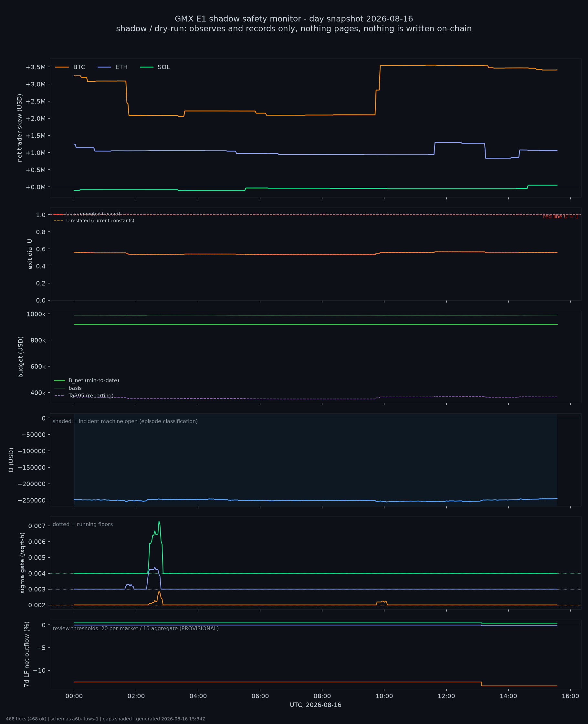588x724 pixels.
Task: Click the ETH legend color line
Action: [104, 67]
